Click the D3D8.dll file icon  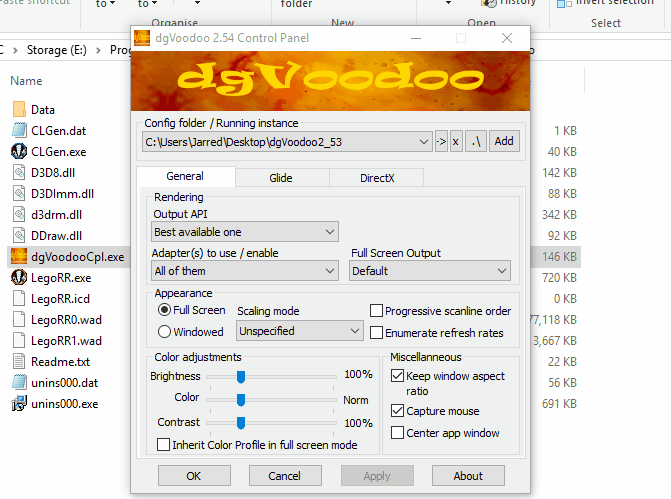[19, 172]
